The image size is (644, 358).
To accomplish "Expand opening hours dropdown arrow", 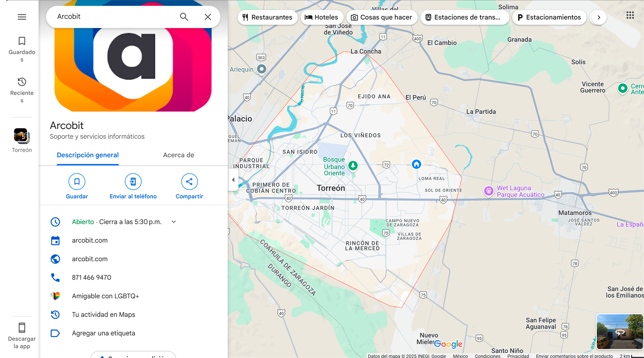I will click(174, 222).
